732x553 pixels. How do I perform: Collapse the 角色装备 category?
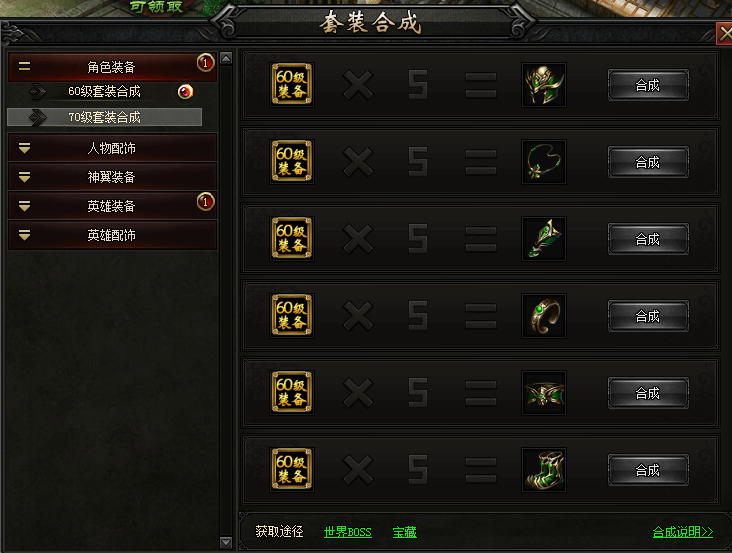point(112,67)
